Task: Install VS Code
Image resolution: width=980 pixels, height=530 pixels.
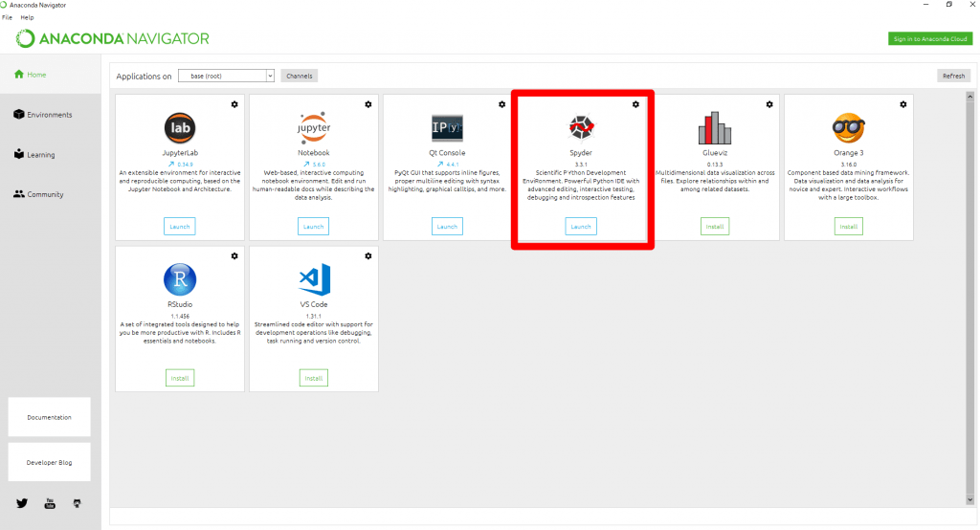Action: [314, 378]
